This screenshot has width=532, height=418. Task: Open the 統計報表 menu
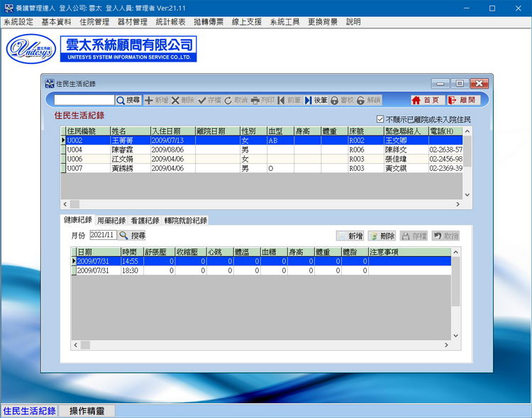pyautogui.click(x=171, y=22)
